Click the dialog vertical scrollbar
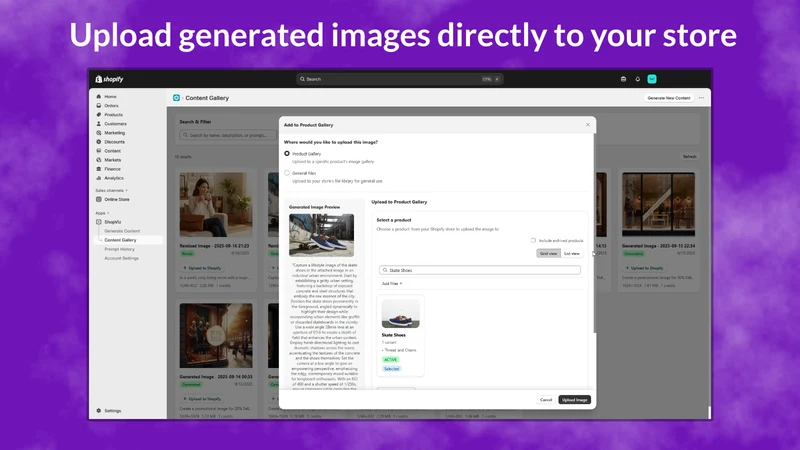 [594, 232]
